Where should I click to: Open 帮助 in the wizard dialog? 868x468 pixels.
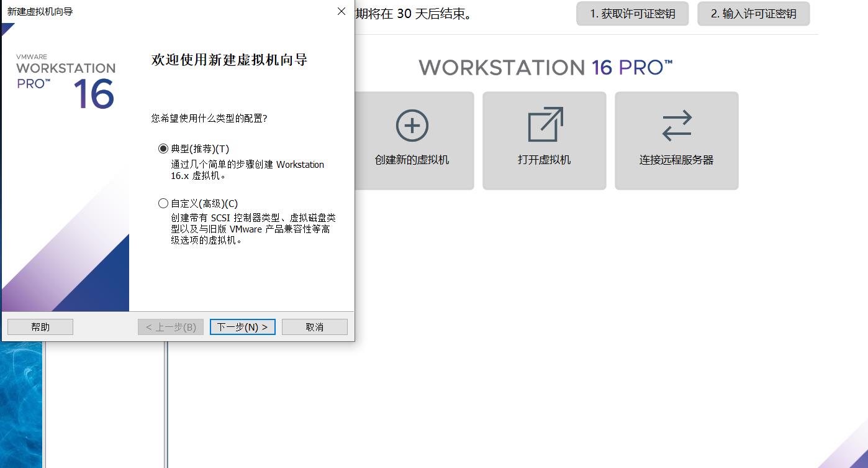click(x=40, y=327)
